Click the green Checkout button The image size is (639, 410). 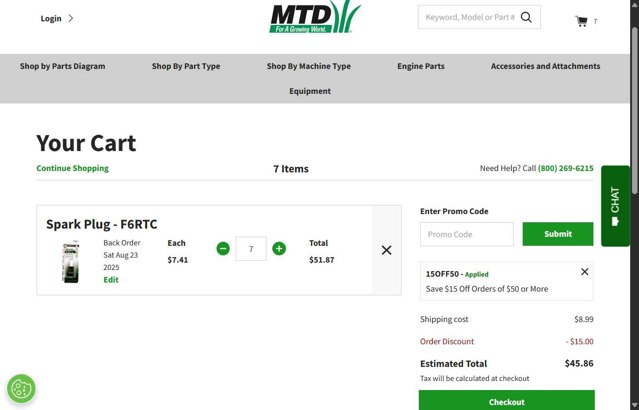point(507,401)
